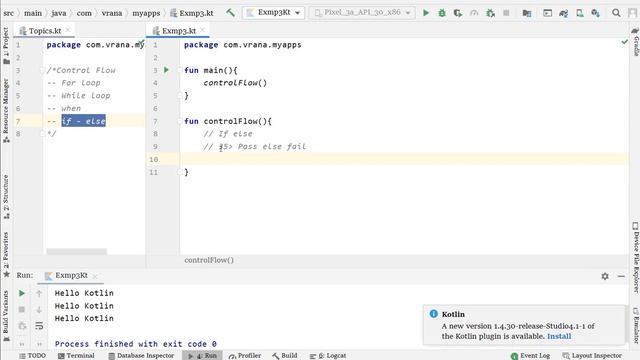The height and width of the screenshot is (360, 640).
Task: Open the SDK Manager icon
Action: click(x=596, y=13)
